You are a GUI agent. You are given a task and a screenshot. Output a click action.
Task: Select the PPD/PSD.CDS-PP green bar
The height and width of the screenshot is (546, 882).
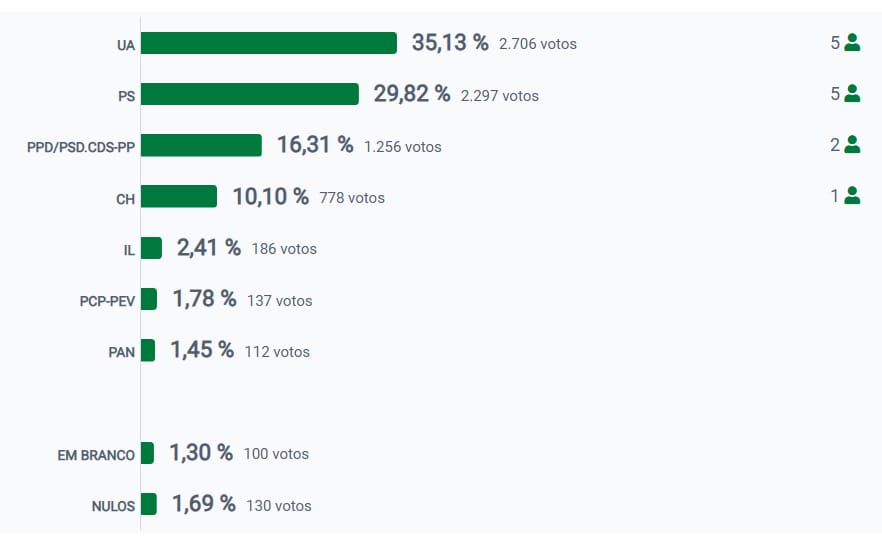click(201, 145)
